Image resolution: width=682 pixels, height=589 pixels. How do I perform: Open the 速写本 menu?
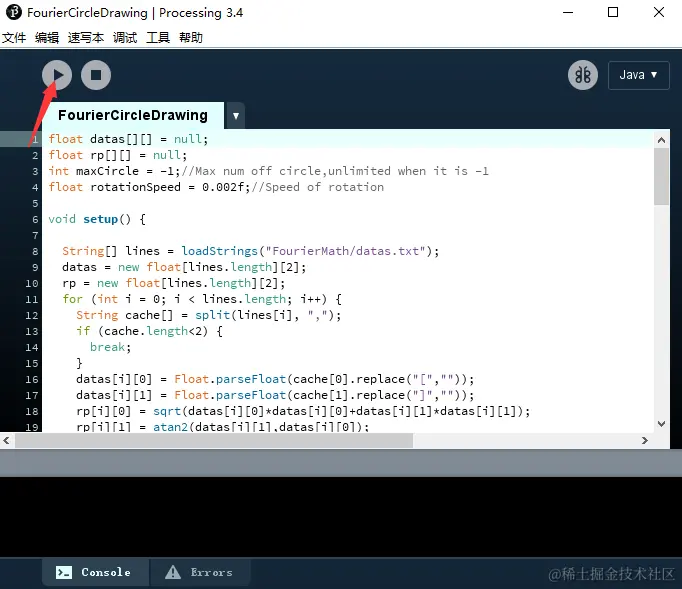click(x=86, y=38)
